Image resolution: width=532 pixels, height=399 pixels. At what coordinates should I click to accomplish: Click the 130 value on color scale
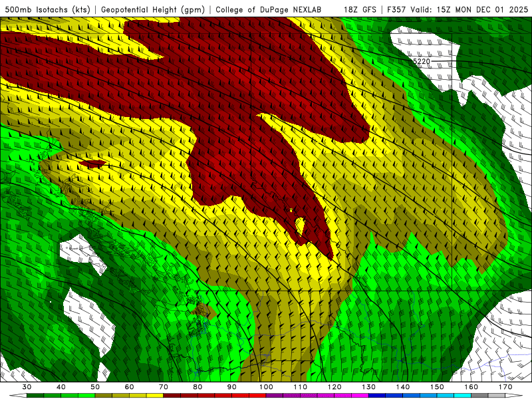(369, 387)
